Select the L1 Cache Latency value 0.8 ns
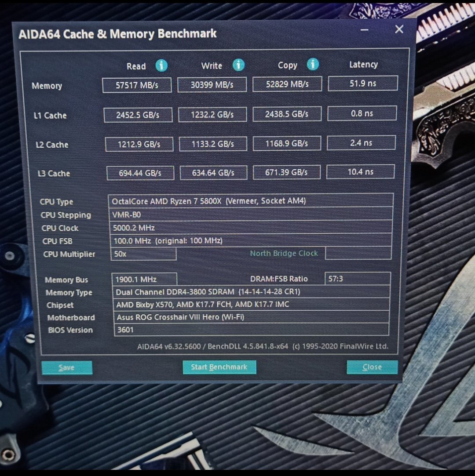 tap(362, 113)
